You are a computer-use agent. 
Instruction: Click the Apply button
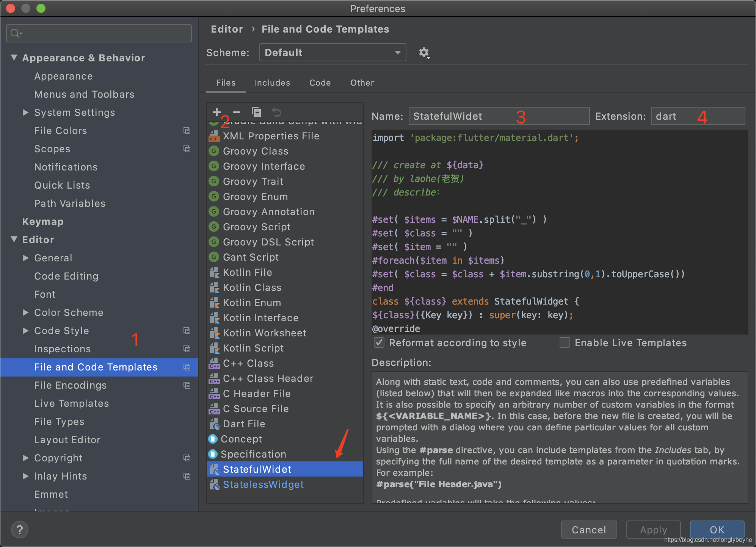[x=654, y=530]
